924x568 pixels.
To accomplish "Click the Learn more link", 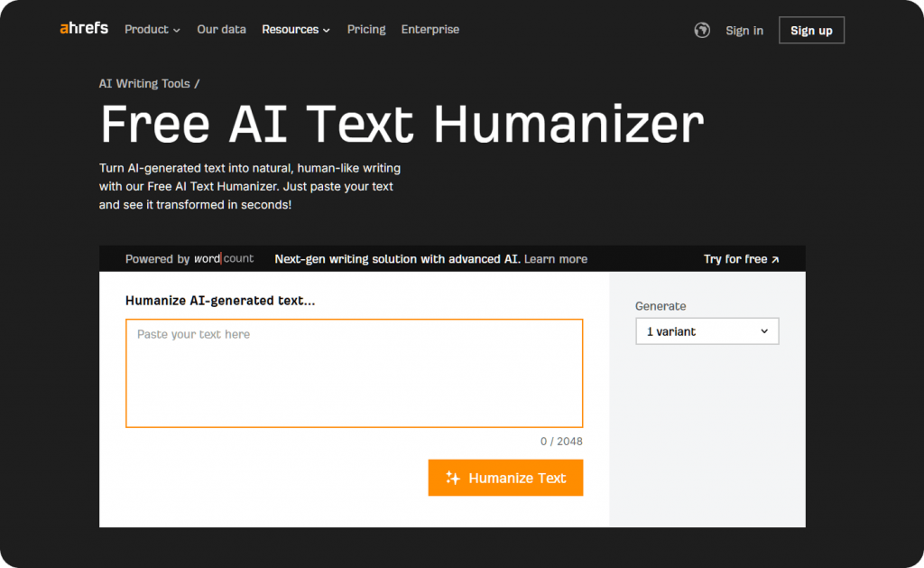I will click(x=555, y=259).
